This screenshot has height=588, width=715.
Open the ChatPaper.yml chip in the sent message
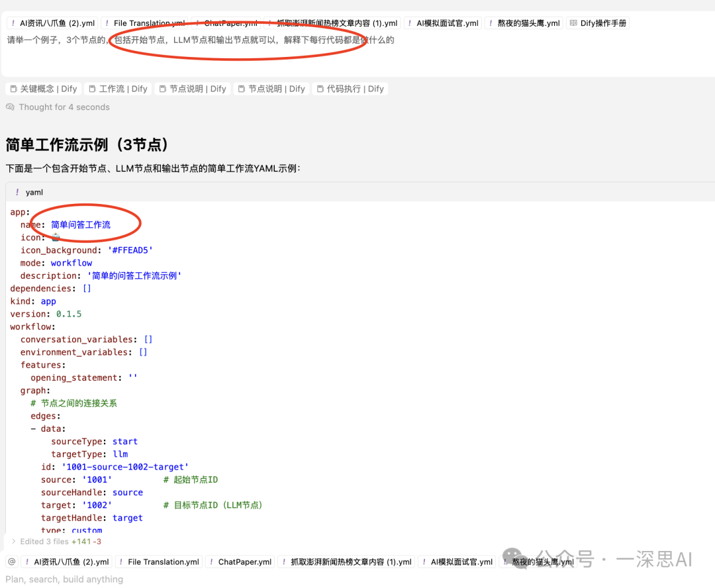click(x=226, y=23)
